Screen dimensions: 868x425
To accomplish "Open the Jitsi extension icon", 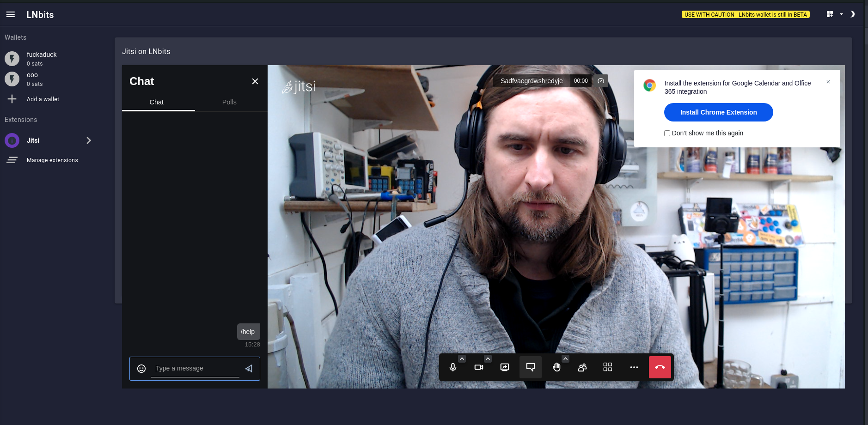I will [12, 140].
